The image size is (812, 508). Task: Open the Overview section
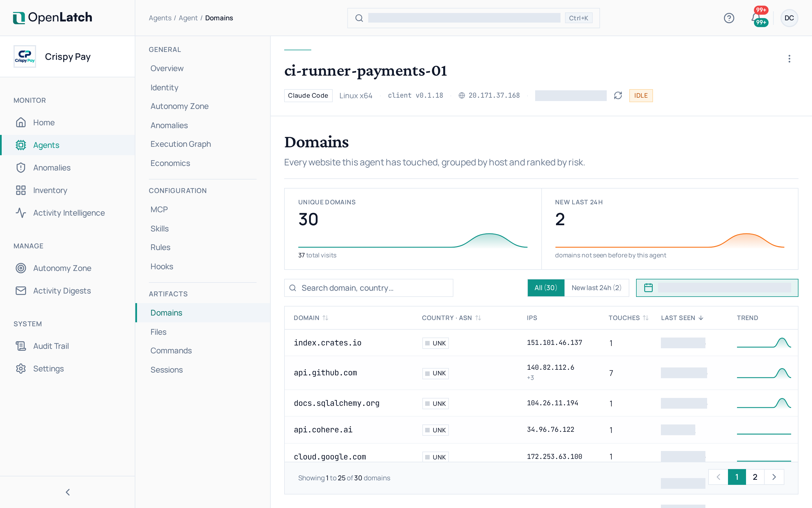[203, 69]
